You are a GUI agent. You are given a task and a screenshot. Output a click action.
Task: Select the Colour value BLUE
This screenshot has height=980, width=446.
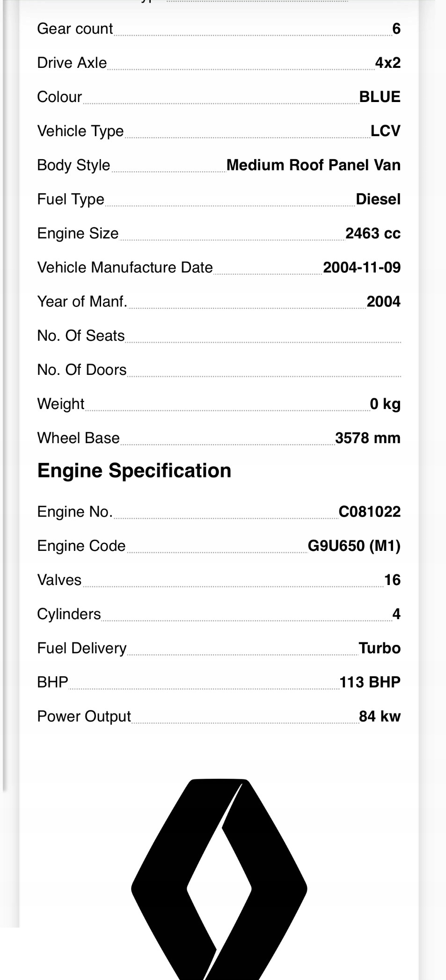click(380, 97)
